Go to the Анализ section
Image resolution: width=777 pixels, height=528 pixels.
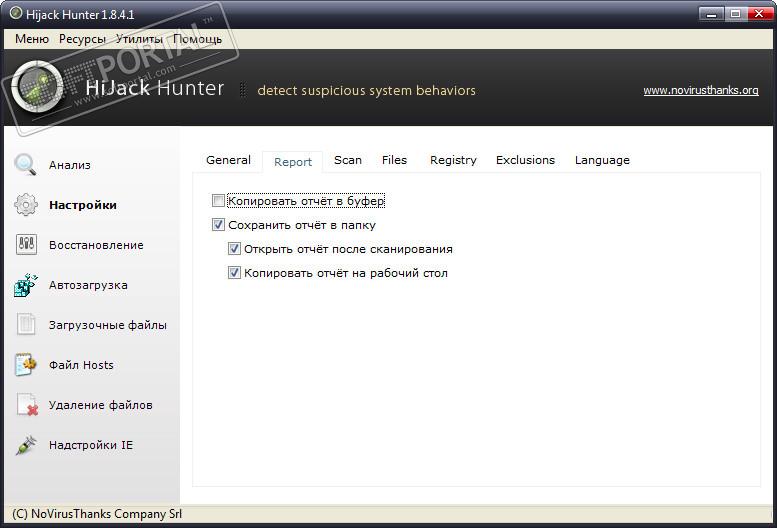click(70, 165)
